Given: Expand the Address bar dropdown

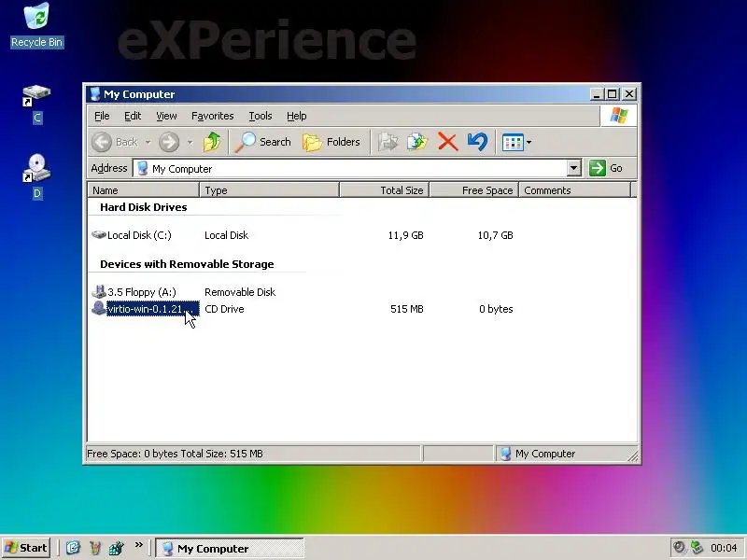Looking at the screenshot, I should point(574,168).
